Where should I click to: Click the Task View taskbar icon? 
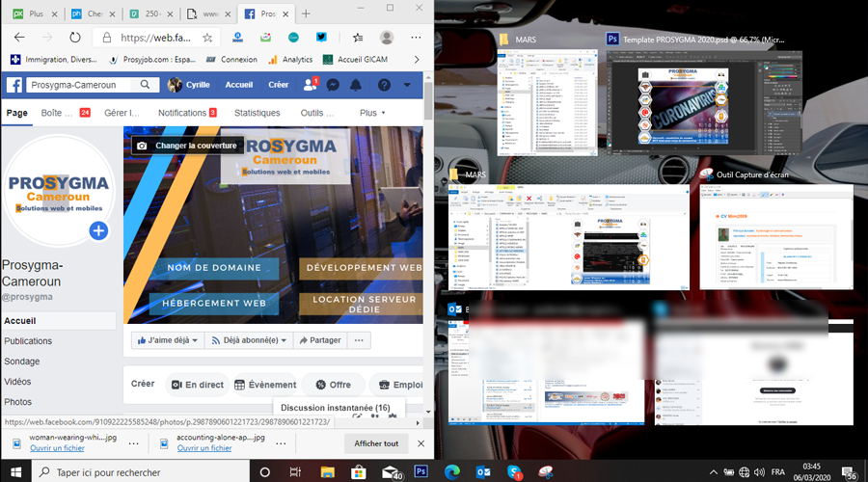(x=295, y=472)
